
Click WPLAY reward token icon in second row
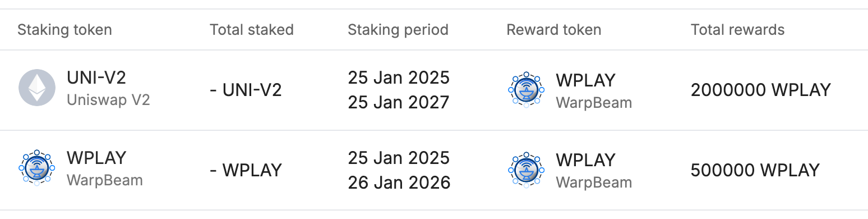tap(526, 169)
